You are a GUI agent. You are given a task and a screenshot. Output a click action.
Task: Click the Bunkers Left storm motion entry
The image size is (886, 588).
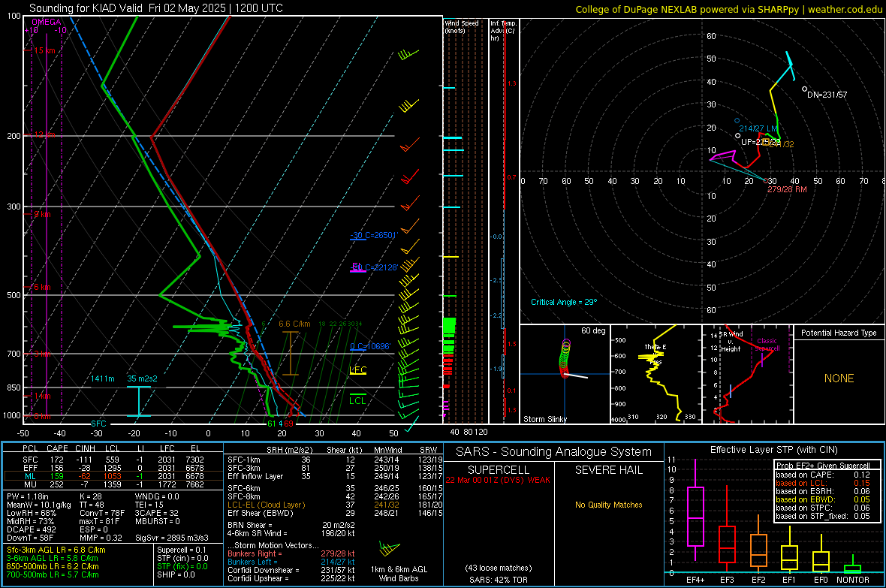pyautogui.click(x=291, y=562)
